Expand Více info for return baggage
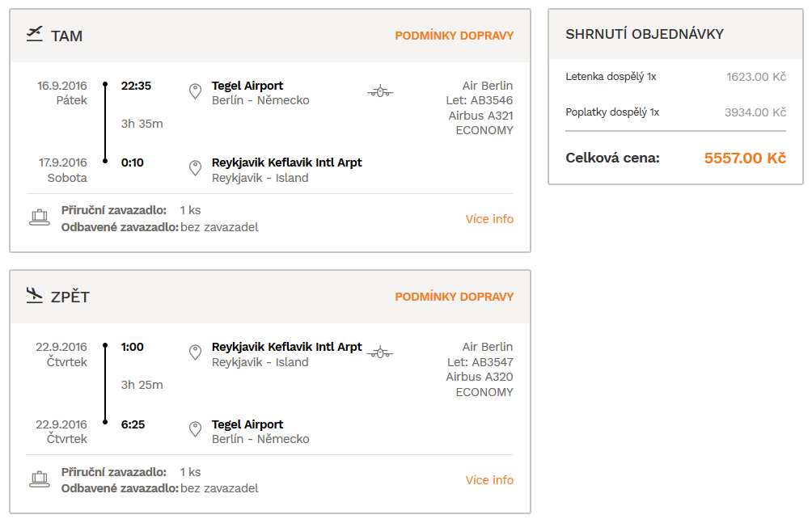This screenshot has width=812, height=519. (x=489, y=480)
